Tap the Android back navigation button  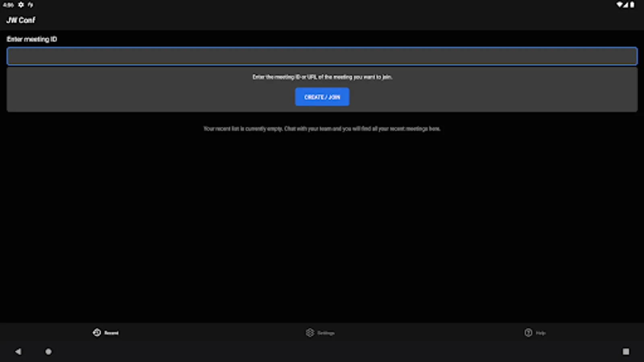[18, 352]
